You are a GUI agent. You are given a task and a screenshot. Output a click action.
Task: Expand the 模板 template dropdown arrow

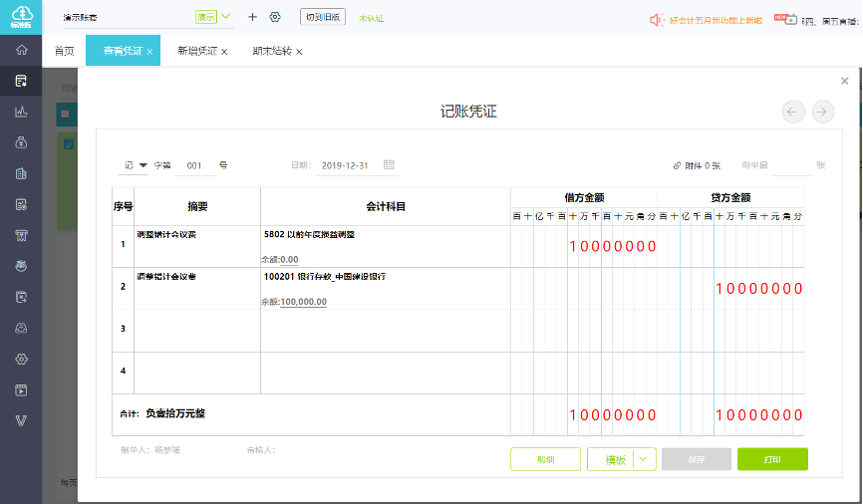coord(644,459)
